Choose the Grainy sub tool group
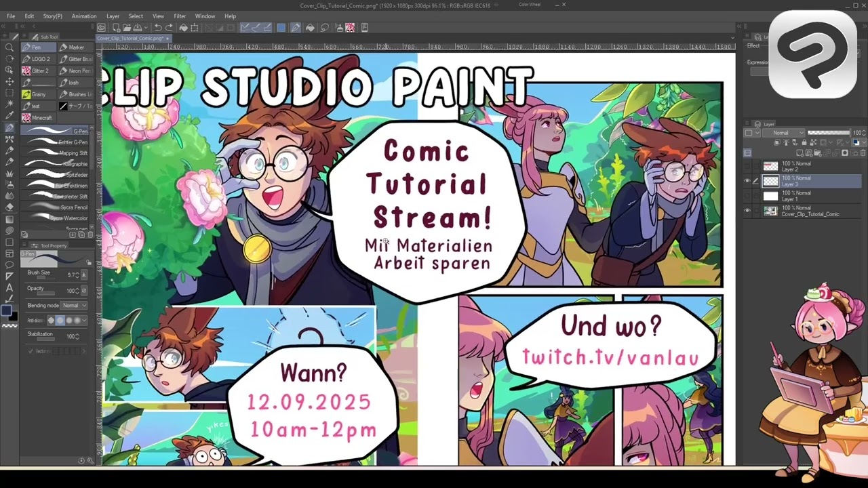Viewport: 868px width, 488px height. tap(39, 94)
